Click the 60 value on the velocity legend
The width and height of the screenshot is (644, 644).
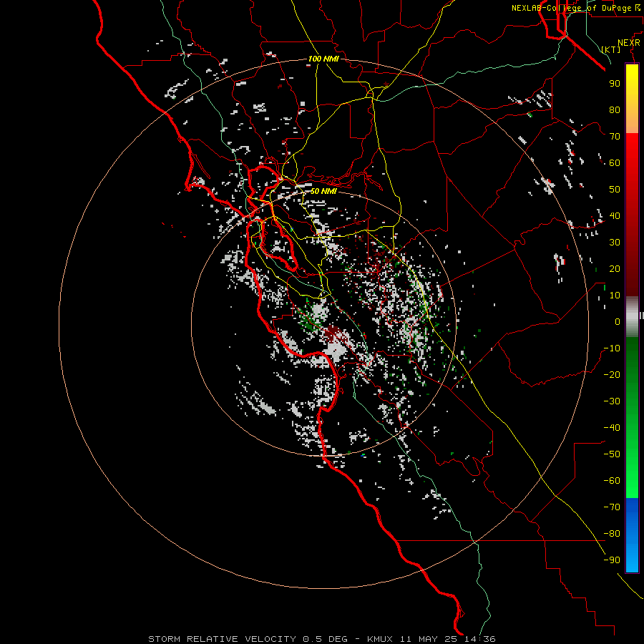point(615,162)
